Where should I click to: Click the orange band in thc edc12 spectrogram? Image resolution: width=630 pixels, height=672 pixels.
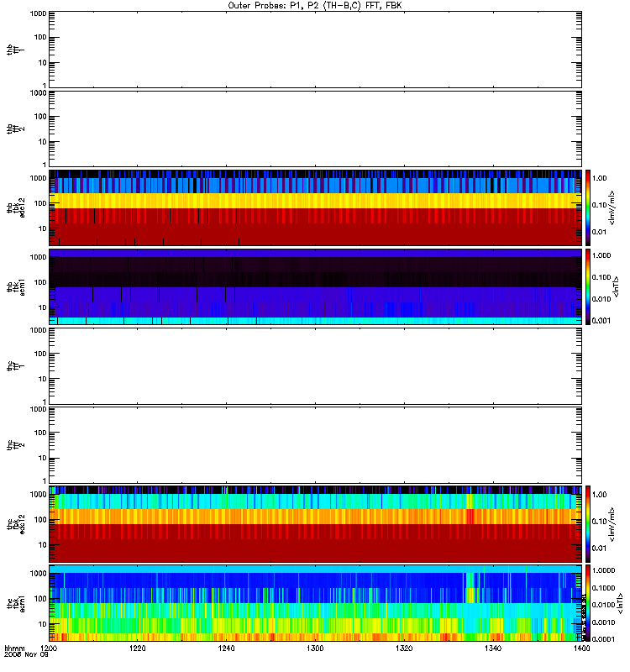click(x=315, y=517)
